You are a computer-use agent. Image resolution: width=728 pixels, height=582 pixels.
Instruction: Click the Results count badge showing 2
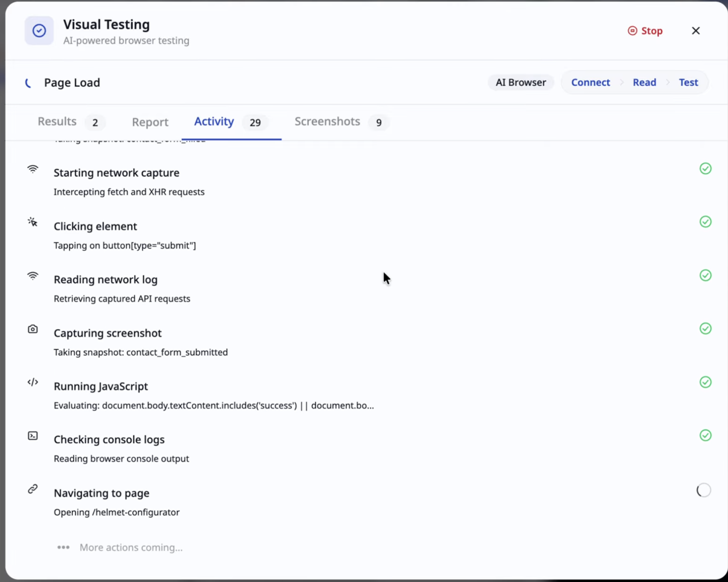click(x=95, y=122)
